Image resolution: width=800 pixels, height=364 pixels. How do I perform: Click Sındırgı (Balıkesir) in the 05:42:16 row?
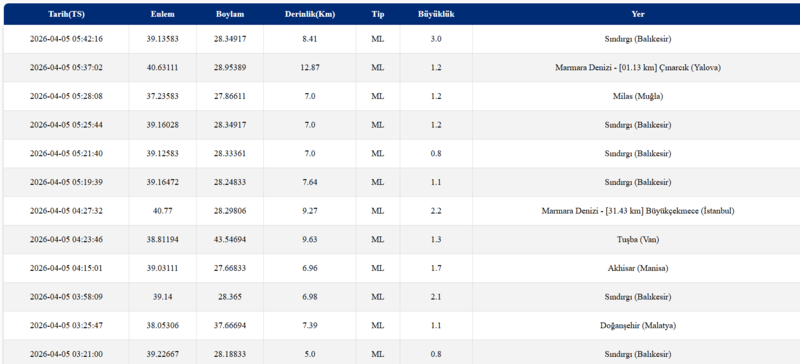click(x=638, y=39)
